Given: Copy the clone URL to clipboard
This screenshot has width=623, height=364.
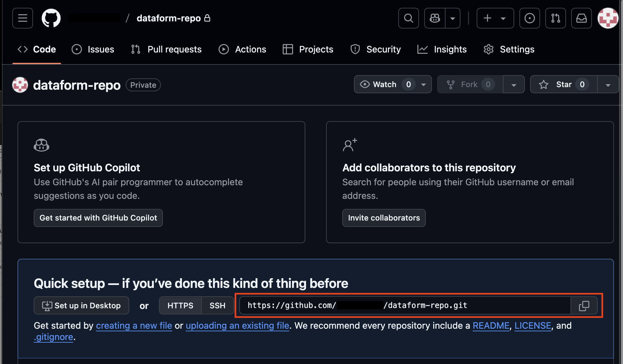Looking at the screenshot, I should point(584,305).
